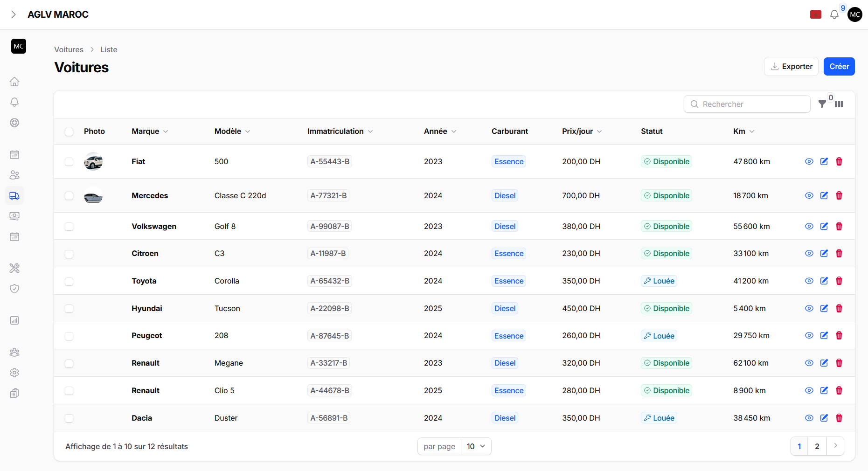868x471 pixels.
Task: Click pagination page 1
Action: (x=799, y=446)
